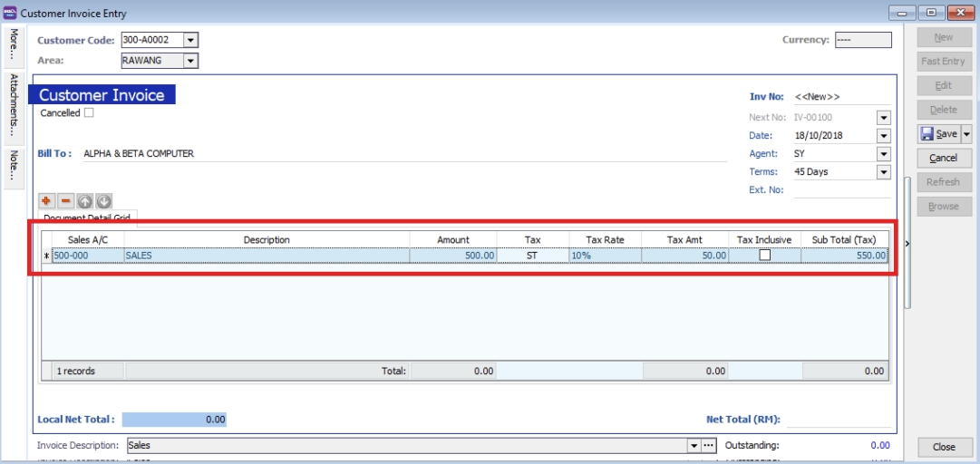Click the Tax Rate column header

[605, 240]
